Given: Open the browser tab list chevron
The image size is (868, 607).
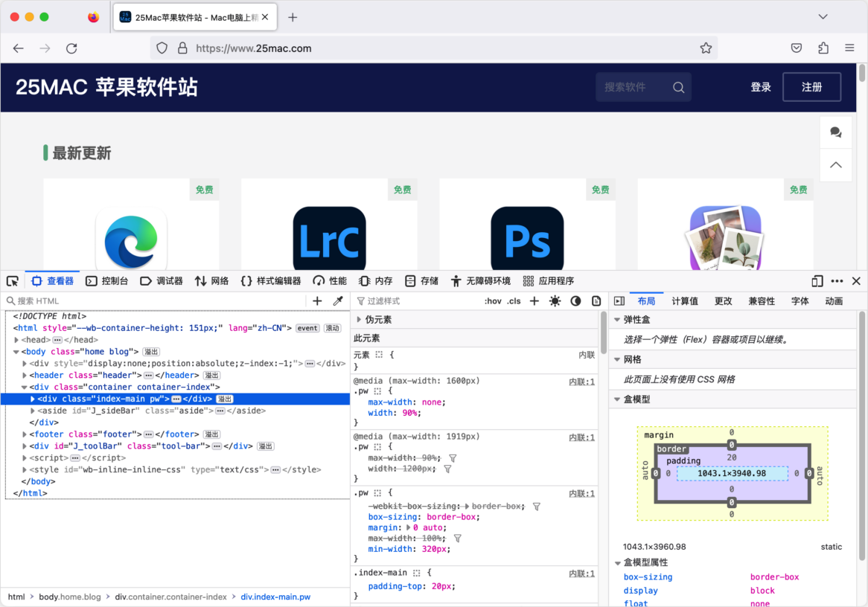Looking at the screenshot, I should point(823,17).
